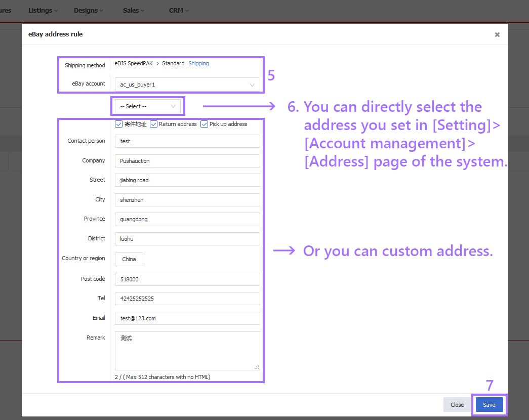Image resolution: width=529 pixels, height=420 pixels.
Task: Click inside the Remark text area
Action: (187, 349)
